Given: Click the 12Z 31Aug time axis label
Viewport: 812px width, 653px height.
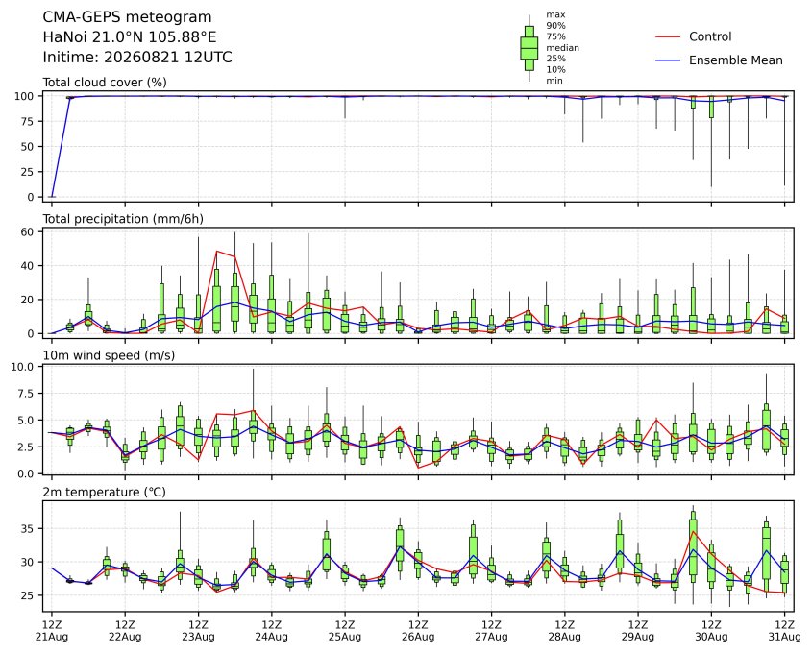Looking at the screenshot, I should click(x=784, y=631).
